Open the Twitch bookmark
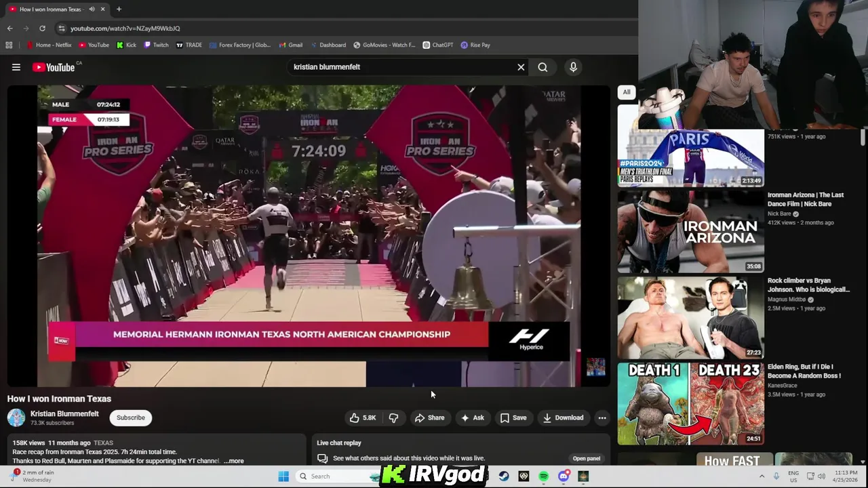Image resolution: width=868 pixels, height=488 pixels. (x=156, y=45)
